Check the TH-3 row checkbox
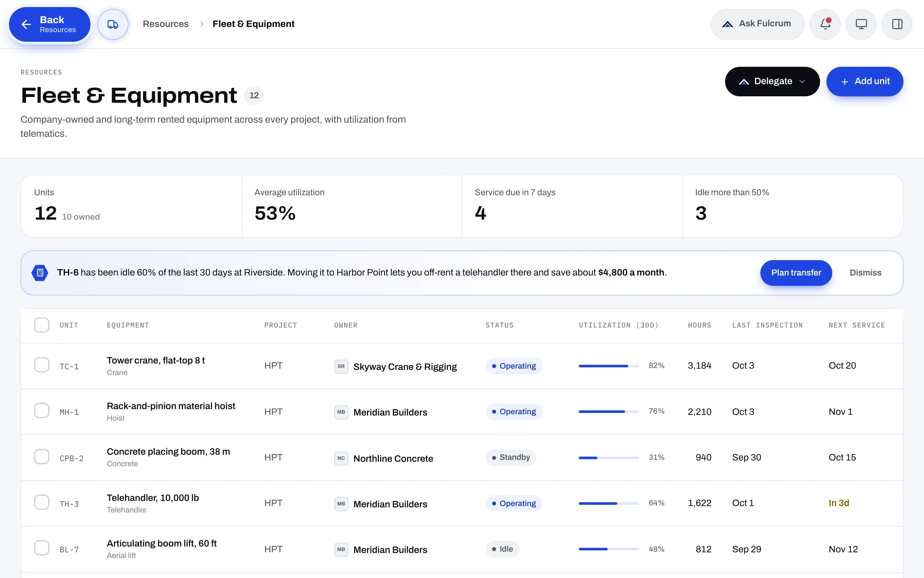924x578 pixels. (x=42, y=502)
